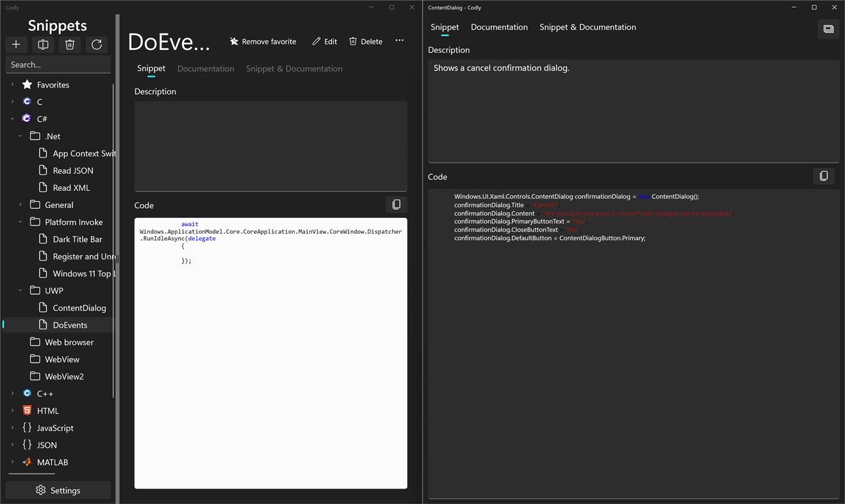Click the book icon in Snippets toolbar
845x504 pixels.
pos(43,44)
